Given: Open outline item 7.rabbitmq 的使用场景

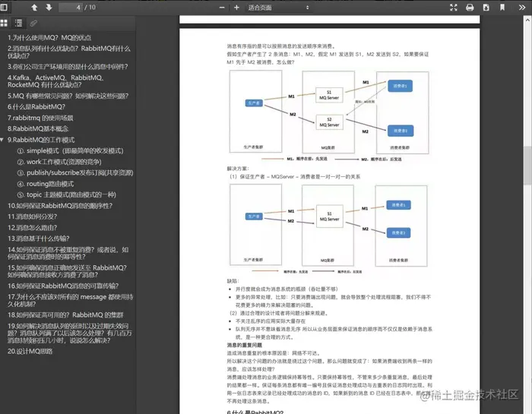Looking at the screenshot, I should click(x=40, y=118).
